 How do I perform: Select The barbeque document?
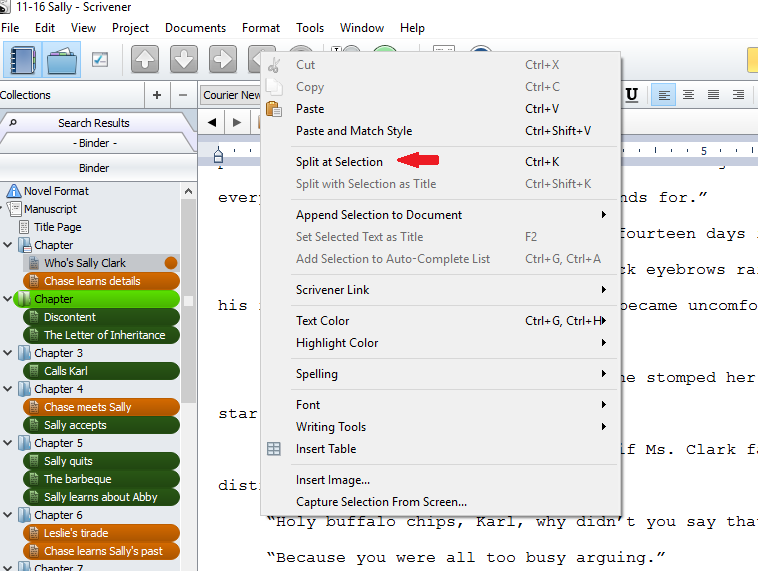[101, 479]
